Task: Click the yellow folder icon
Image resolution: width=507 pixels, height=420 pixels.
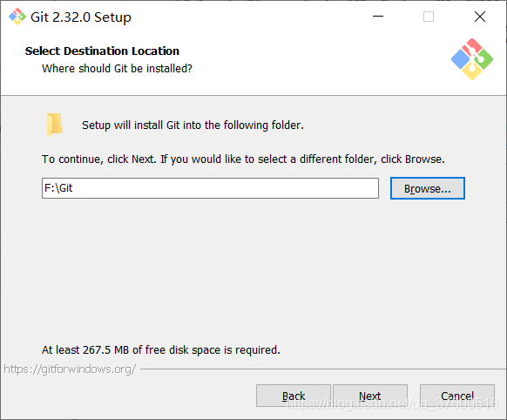Action: pos(55,125)
